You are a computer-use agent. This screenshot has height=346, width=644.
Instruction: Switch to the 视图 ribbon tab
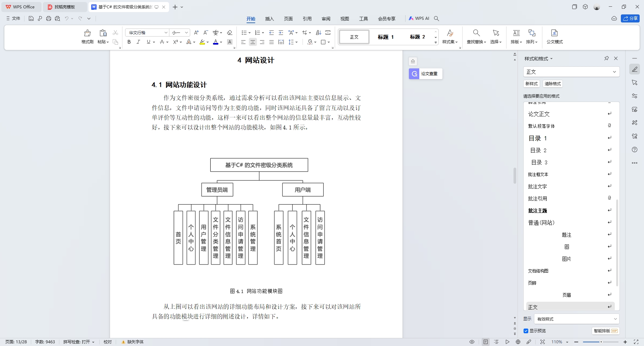tap(344, 19)
